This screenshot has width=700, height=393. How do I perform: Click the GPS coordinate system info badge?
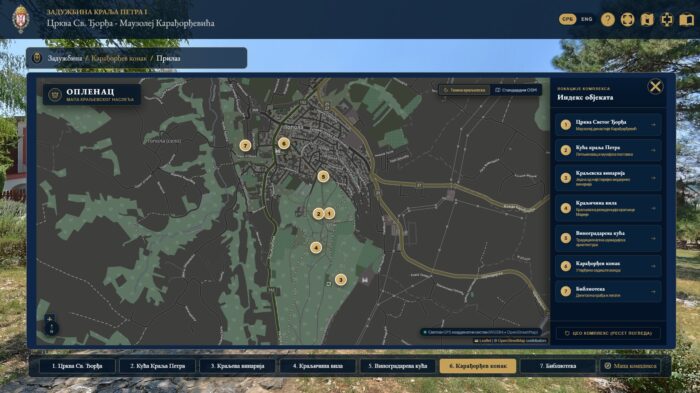click(481, 332)
